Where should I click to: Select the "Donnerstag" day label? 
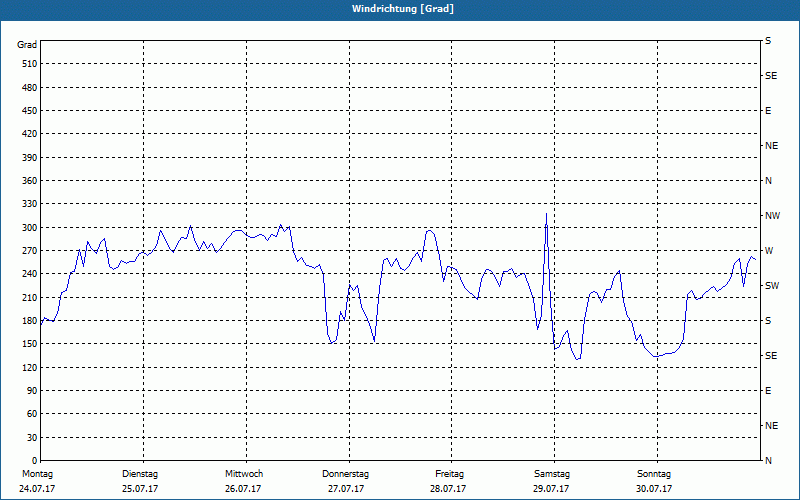click(345, 474)
